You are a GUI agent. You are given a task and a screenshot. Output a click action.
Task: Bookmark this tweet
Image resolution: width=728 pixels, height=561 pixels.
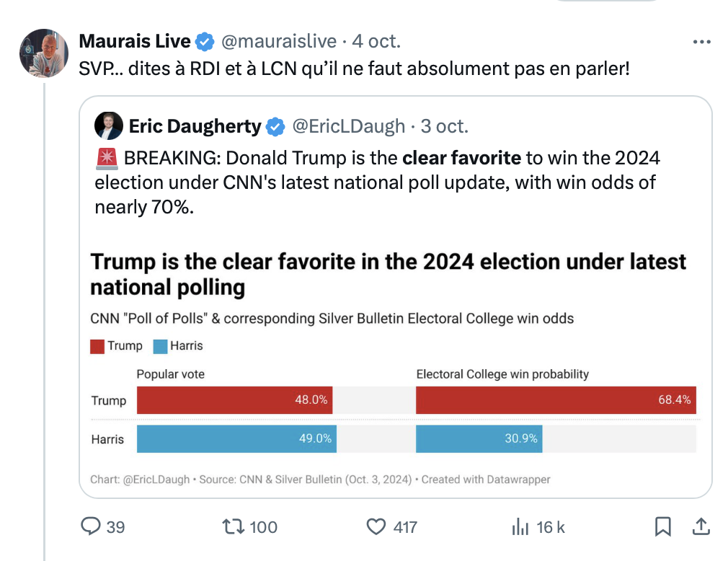663,526
